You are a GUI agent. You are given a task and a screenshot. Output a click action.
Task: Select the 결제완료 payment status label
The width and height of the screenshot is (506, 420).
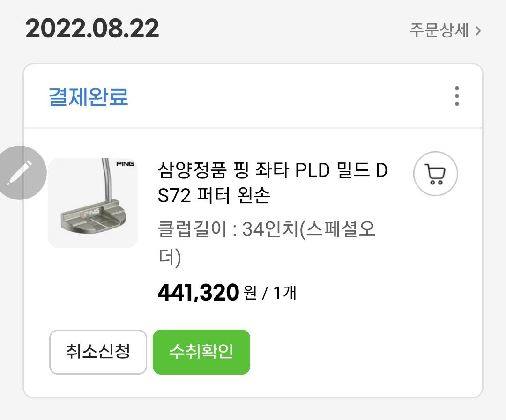pyautogui.click(x=89, y=97)
